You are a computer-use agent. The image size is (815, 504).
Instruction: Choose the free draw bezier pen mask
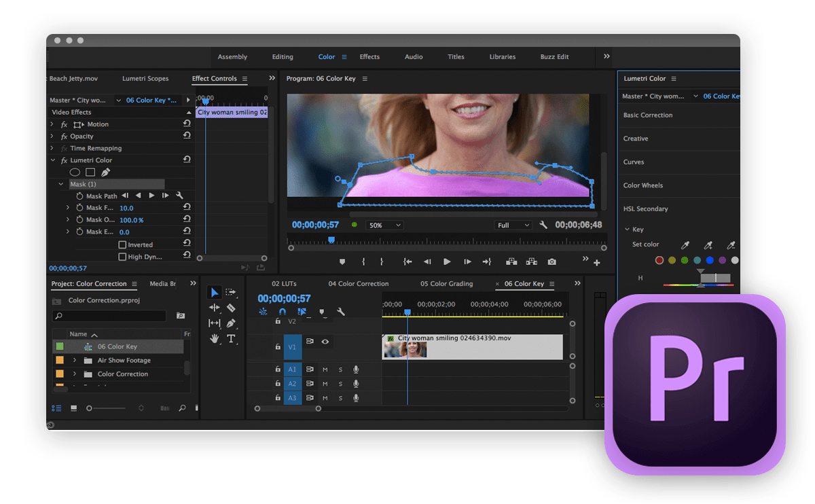[x=105, y=173]
